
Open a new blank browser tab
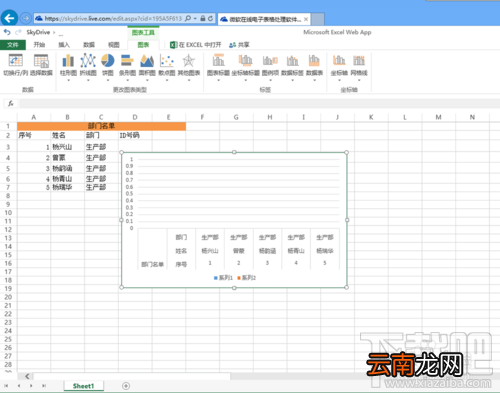tap(318, 19)
